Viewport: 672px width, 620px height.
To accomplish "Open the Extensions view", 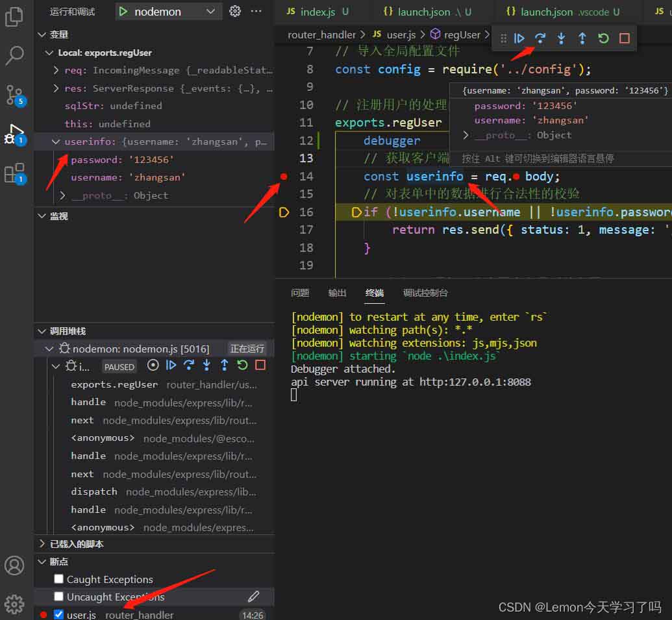I will click(14, 173).
